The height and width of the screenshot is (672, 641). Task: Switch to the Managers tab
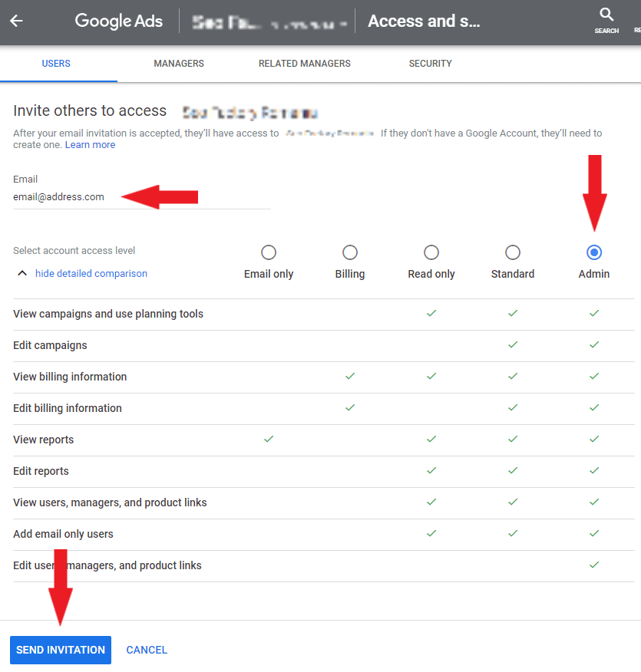pos(179,64)
